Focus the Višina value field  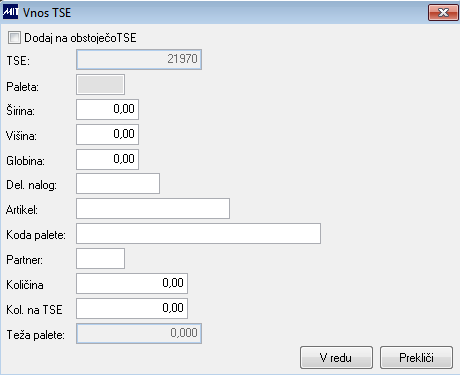click(107, 134)
